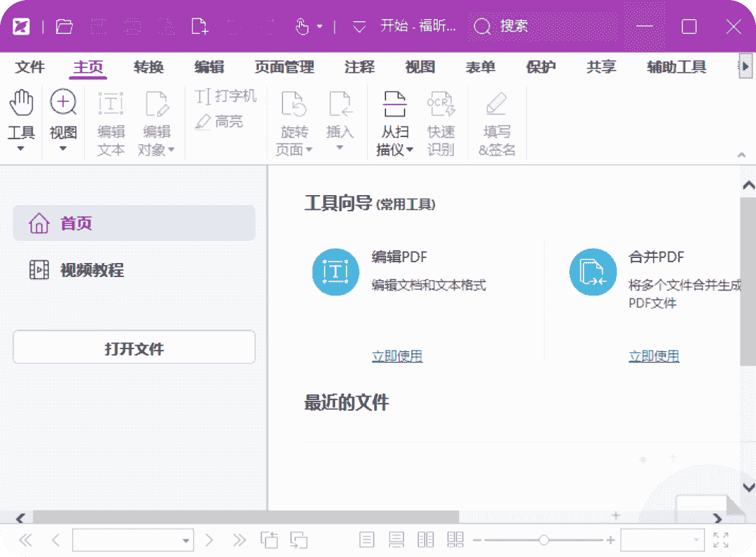Click the open folder icon in title bar
This screenshot has width=756, height=557.
64,27
